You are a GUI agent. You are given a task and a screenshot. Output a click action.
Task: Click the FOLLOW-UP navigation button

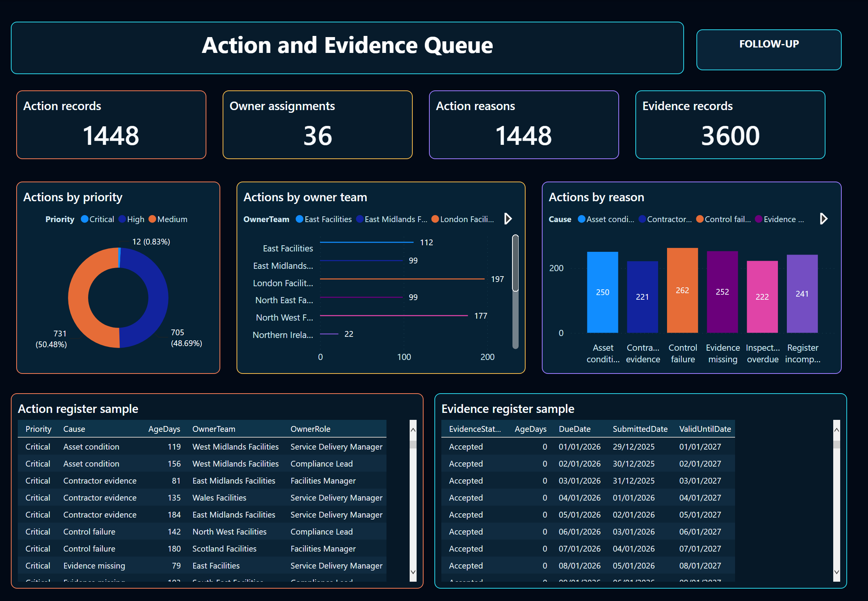tap(769, 50)
